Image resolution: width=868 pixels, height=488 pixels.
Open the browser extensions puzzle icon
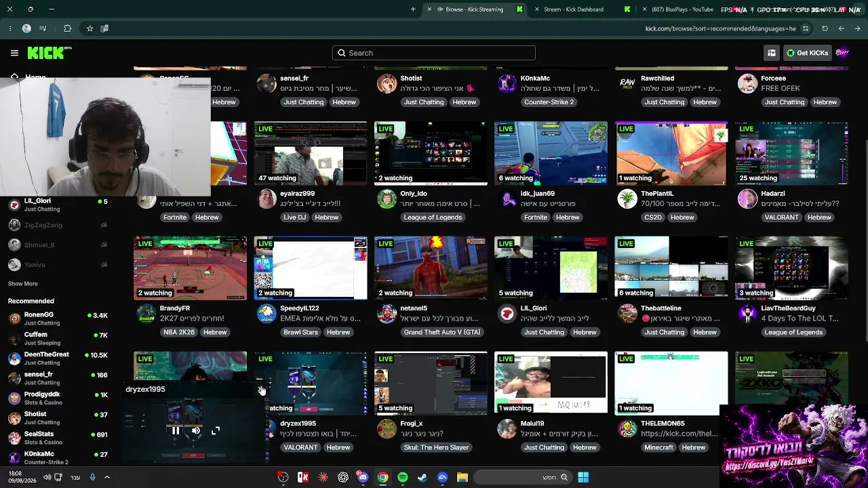tap(67, 28)
